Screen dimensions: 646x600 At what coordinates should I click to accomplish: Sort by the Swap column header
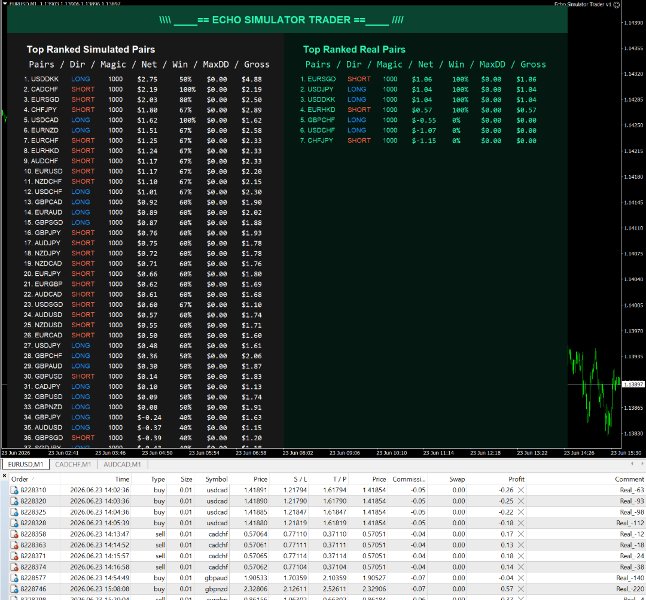pyautogui.click(x=457, y=479)
